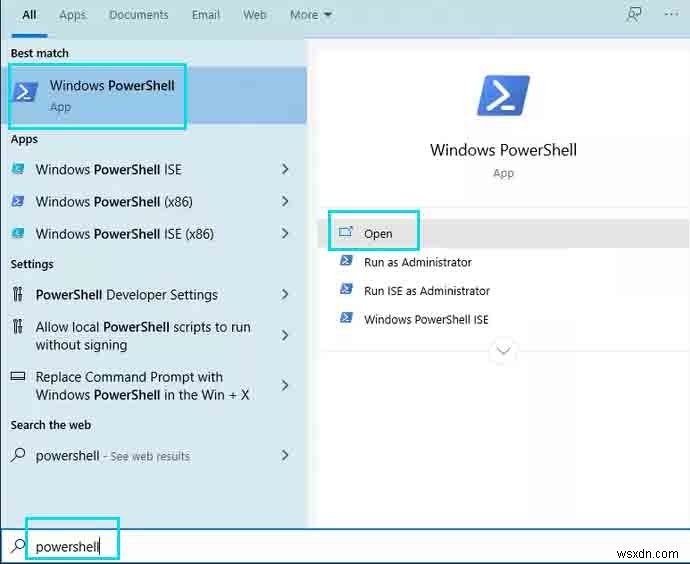Screen dimensions: 690x564
Task: Click Open in the preview pane
Action: (503, 233)
